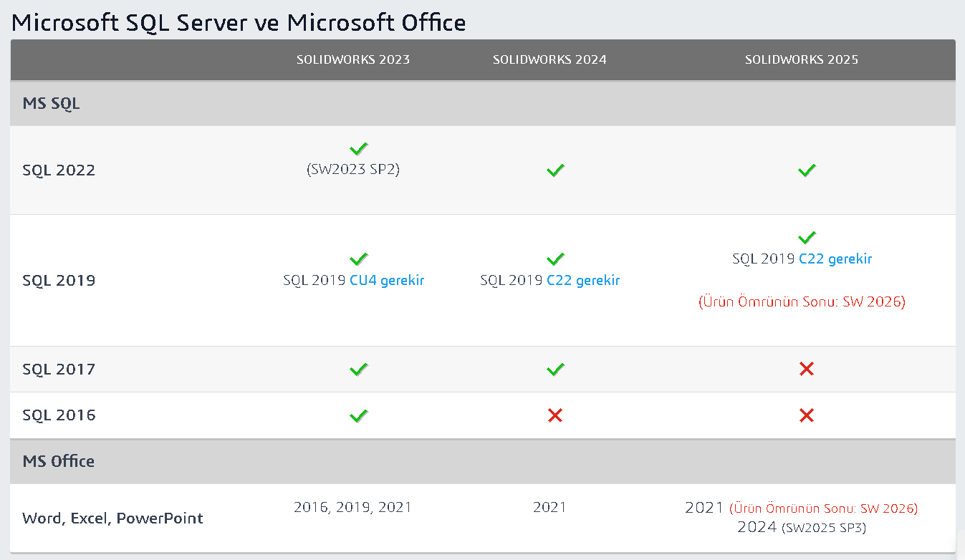Click the 2024 (SW2025 SP3) Office entry

[802, 527]
